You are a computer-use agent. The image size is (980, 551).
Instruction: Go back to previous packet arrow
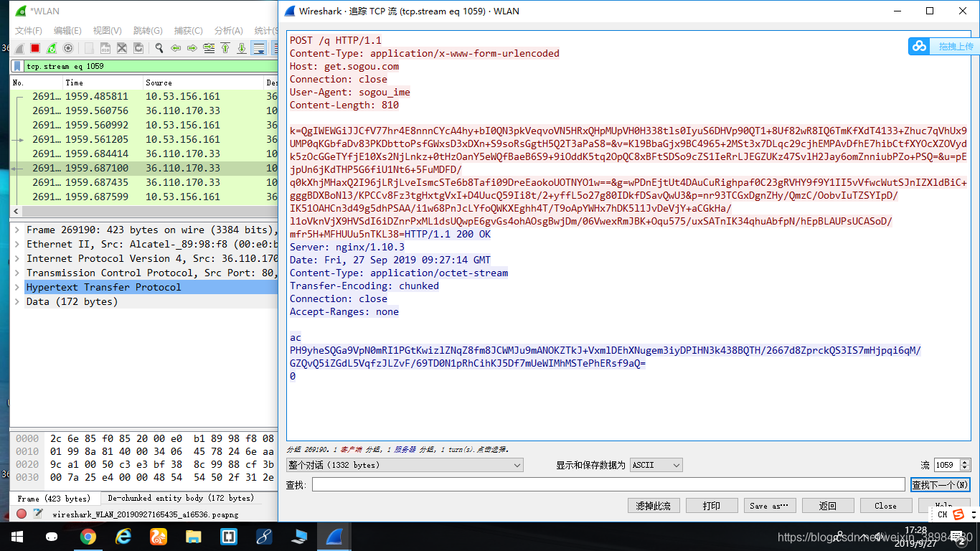point(175,48)
